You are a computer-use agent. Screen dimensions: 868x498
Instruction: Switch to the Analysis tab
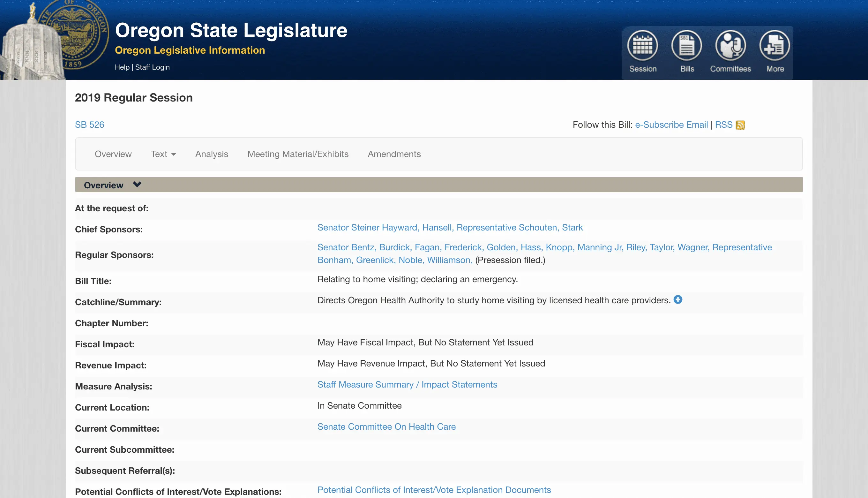[211, 154]
